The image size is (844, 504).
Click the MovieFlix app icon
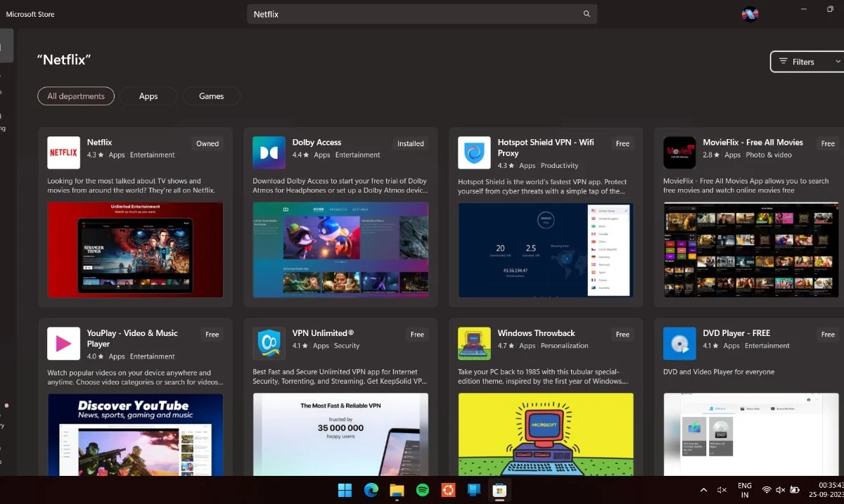pyautogui.click(x=679, y=153)
